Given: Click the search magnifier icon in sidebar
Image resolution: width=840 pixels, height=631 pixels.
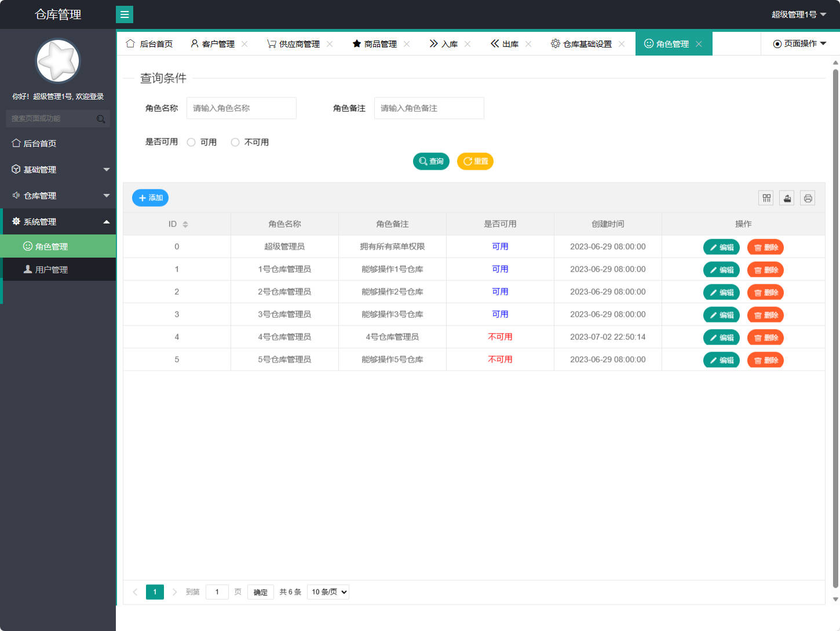Looking at the screenshot, I should click(101, 118).
